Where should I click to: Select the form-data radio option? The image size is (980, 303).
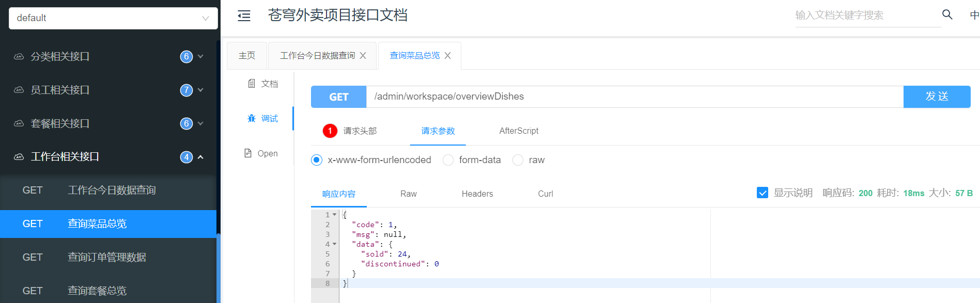click(448, 160)
